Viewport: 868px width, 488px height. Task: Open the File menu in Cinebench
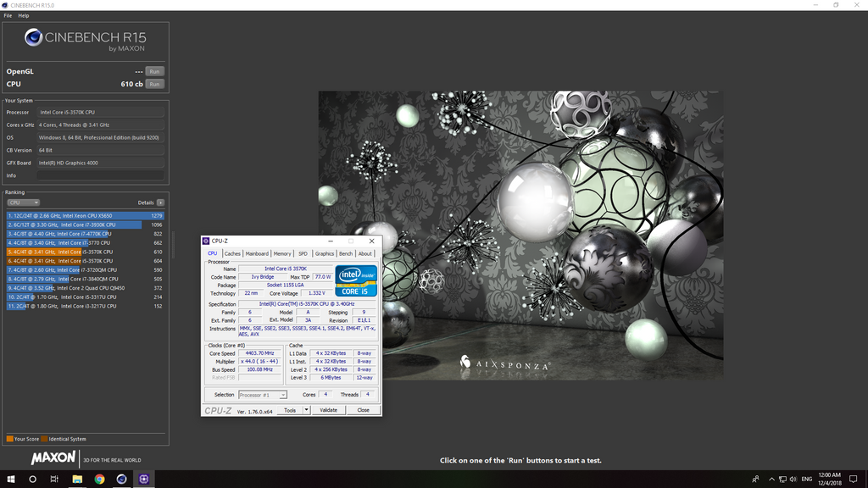(x=8, y=15)
